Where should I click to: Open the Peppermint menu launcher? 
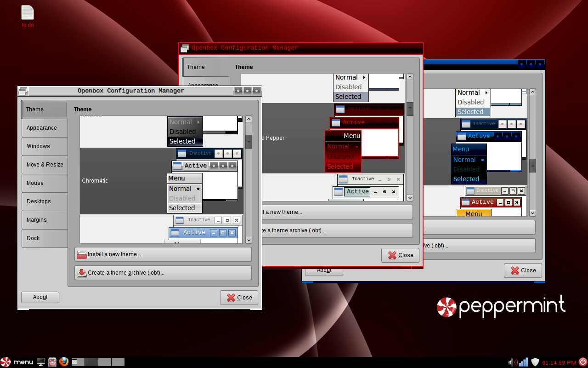tap(17, 362)
